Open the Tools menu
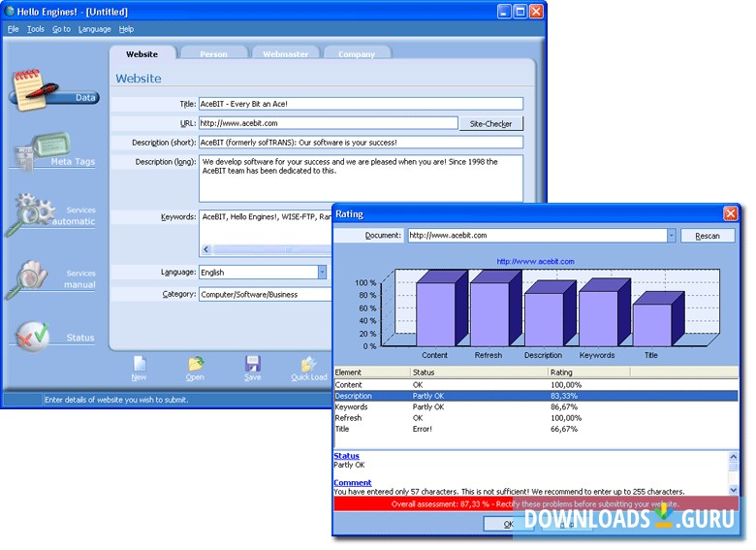 [x=36, y=29]
